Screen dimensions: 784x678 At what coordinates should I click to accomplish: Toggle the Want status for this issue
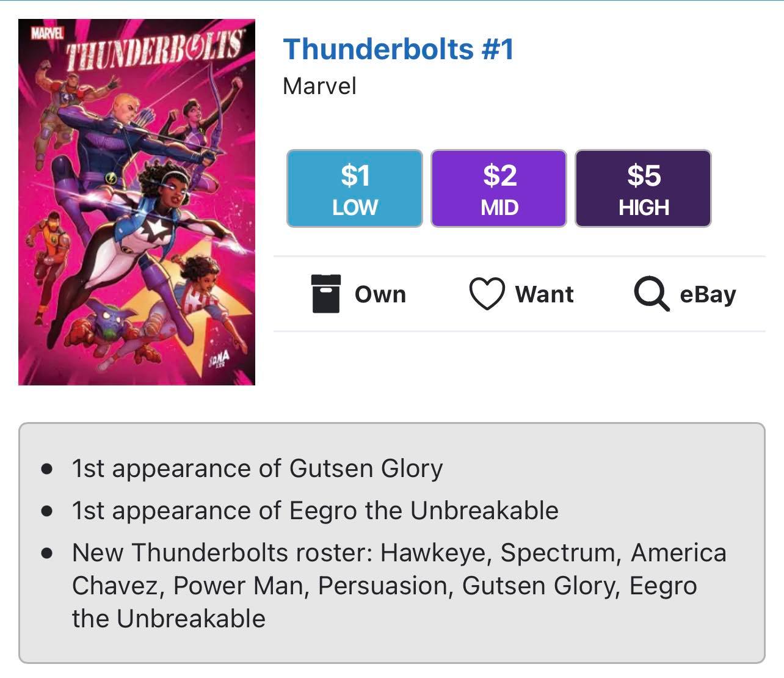[522, 293]
